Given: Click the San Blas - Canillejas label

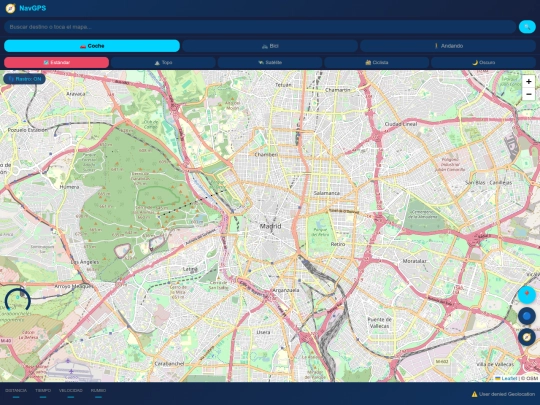Looking at the screenshot, I should (489, 183).
